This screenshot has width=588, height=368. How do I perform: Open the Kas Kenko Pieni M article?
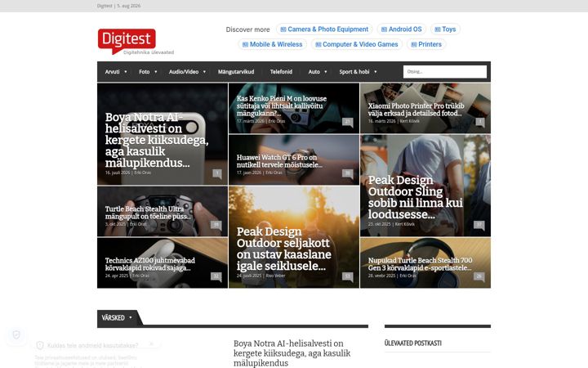click(x=281, y=105)
